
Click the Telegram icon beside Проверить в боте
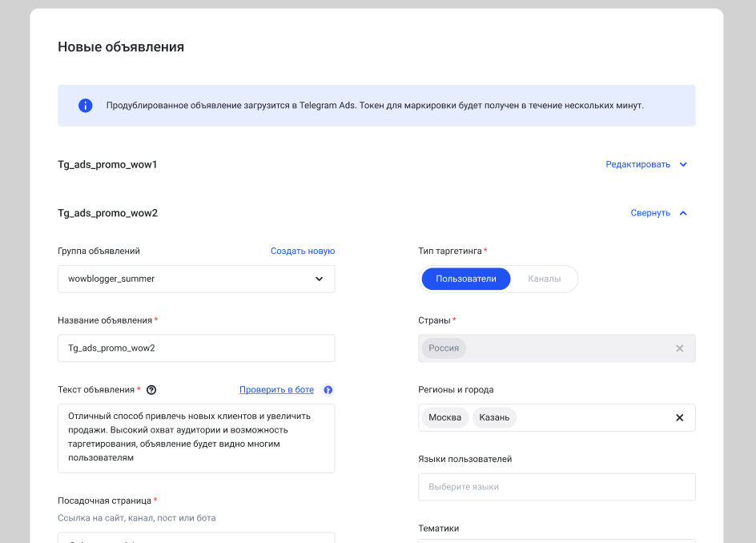(x=328, y=389)
